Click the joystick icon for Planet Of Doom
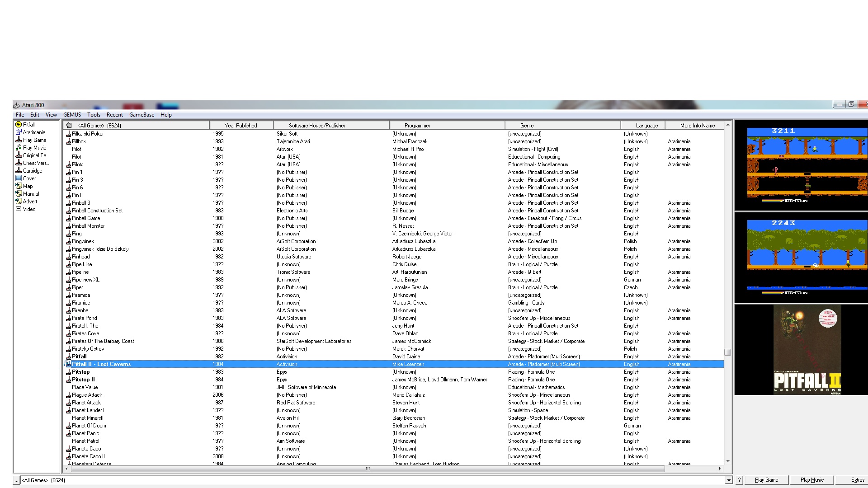 click(x=69, y=426)
